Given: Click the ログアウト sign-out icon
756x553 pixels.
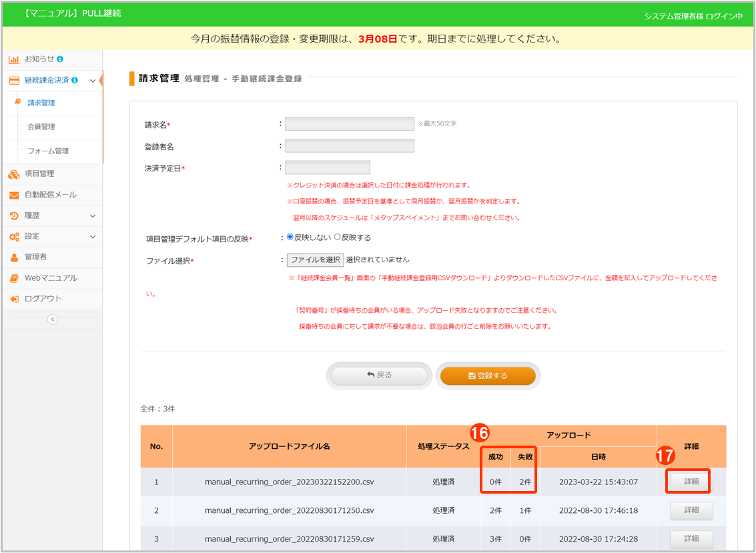Looking at the screenshot, I should pos(13,299).
